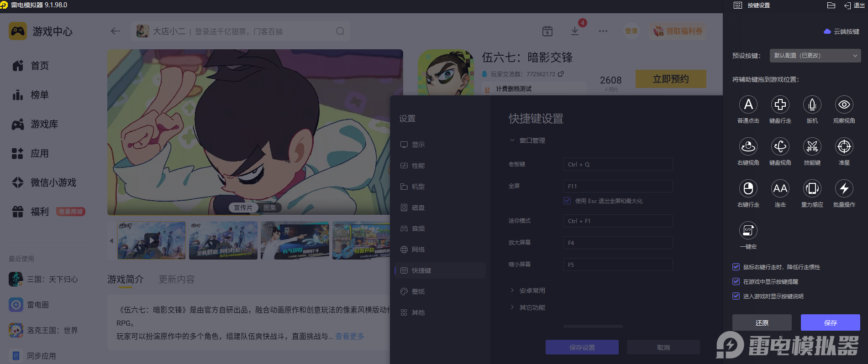The width and height of the screenshot is (868, 364).
Task: Collapse the 窗口管理 section
Action: (x=527, y=140)
